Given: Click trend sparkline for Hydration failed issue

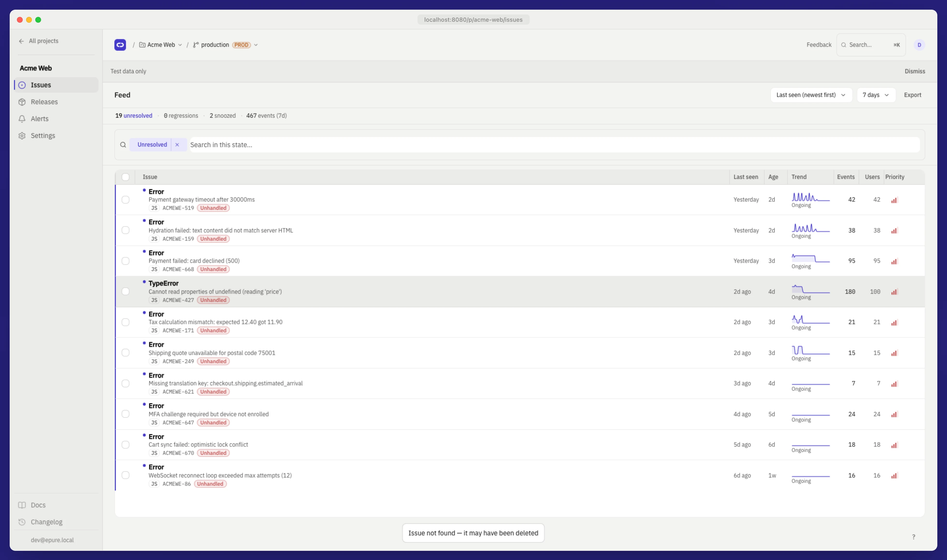Looking at the screenshot, I should click(810, 228).
